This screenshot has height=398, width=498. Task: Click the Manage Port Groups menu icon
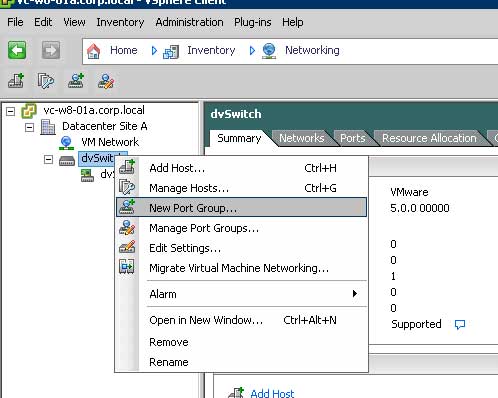pos(127,227)
